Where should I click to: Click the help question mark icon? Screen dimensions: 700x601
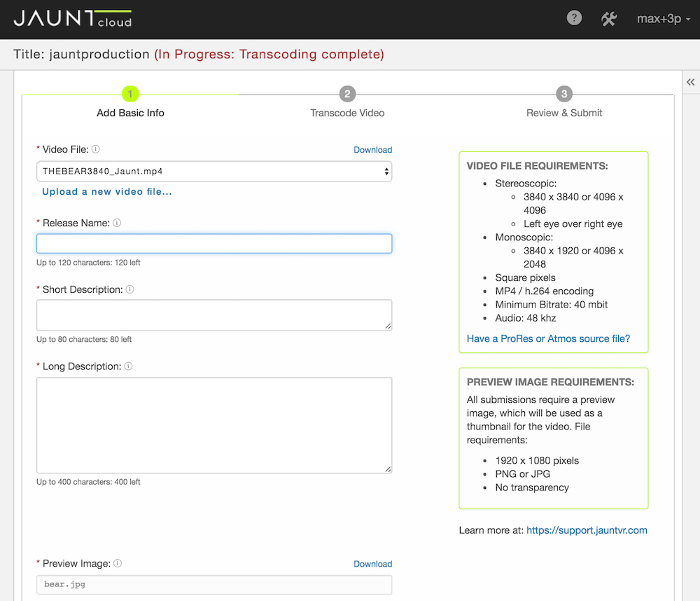574,19
